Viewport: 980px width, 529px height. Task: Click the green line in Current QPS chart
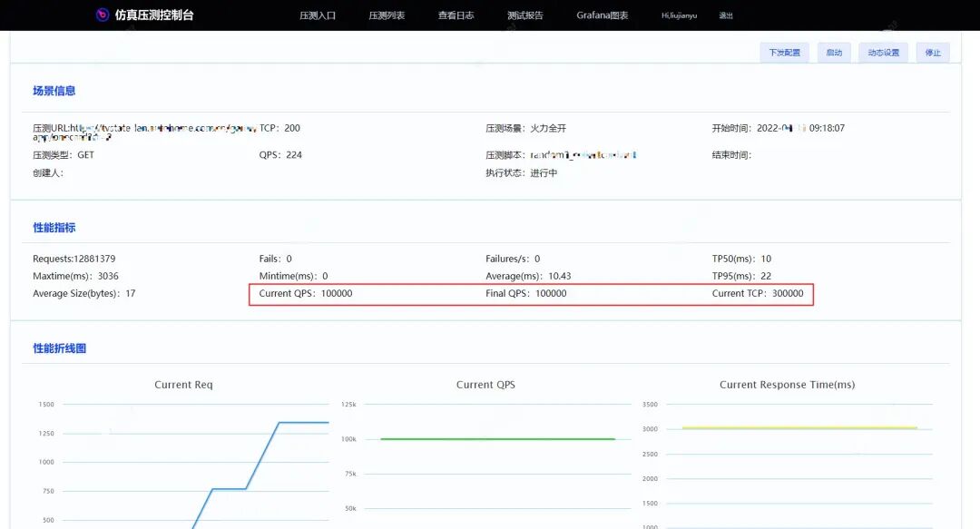tap(497, 439)
